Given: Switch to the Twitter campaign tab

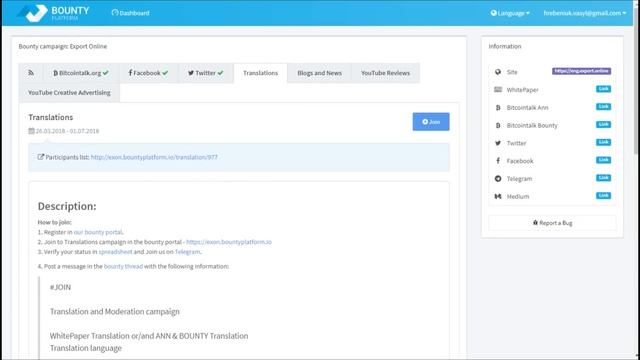Looking at the screenshot, I should [x=206, y=73].
